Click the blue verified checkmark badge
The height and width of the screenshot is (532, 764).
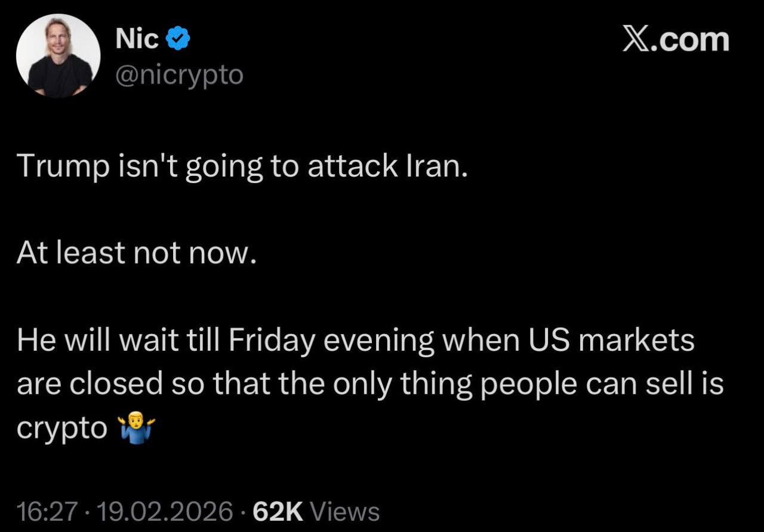click(177, 39)
